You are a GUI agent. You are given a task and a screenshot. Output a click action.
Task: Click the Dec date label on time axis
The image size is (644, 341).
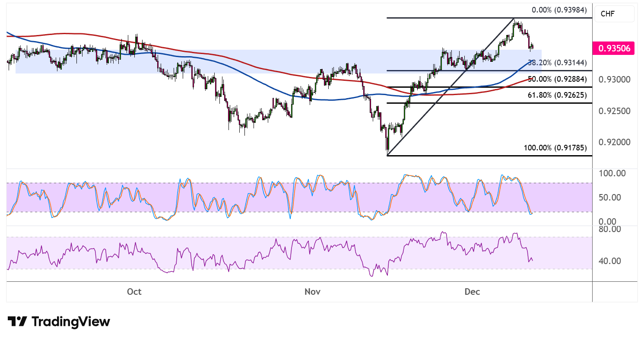click(x=473, y=292)
